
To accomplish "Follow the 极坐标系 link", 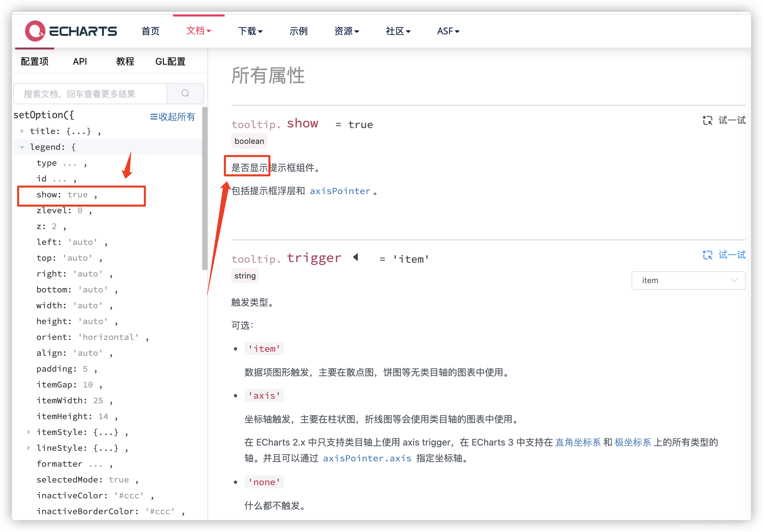I will pos(633,443).
